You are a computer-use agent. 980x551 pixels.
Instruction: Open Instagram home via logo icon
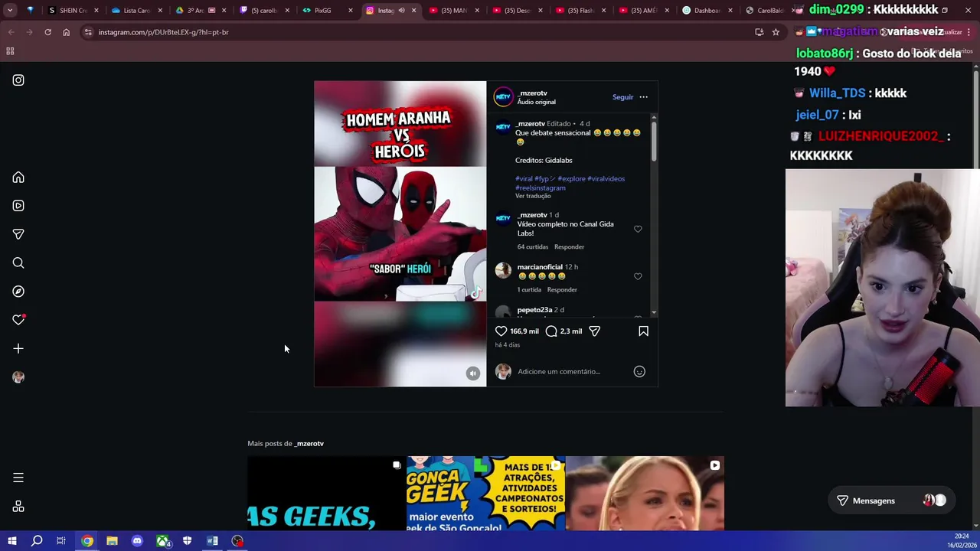click(x=18, y=80)
